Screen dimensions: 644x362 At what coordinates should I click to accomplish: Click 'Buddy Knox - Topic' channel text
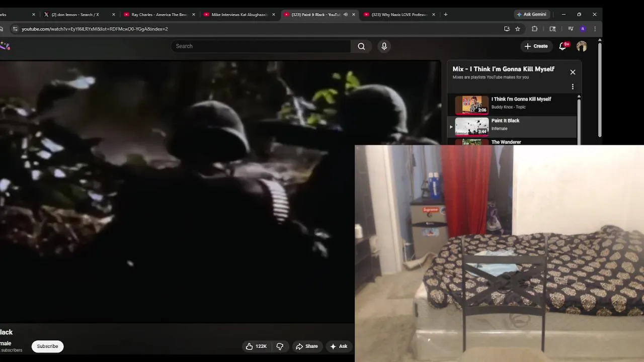pos(508,107)
